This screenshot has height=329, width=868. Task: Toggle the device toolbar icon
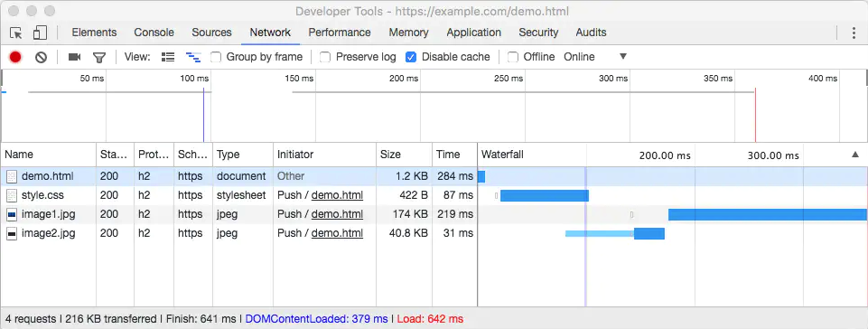pos(40,33)
